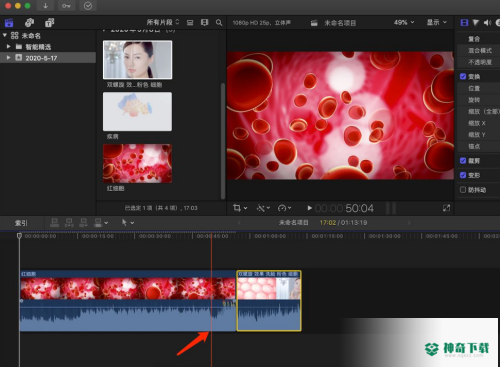
Task: Click the 索引 index button
Action: [x=21, y=223]
